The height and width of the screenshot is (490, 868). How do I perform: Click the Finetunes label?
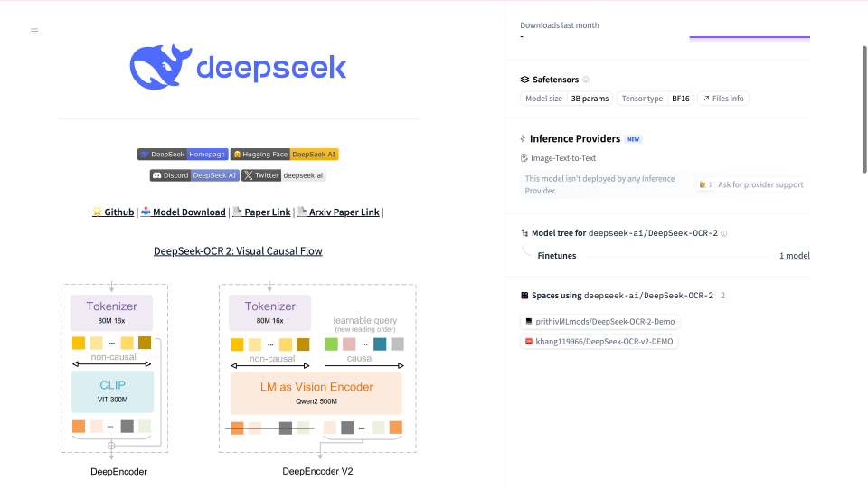(x=557, y=256)
